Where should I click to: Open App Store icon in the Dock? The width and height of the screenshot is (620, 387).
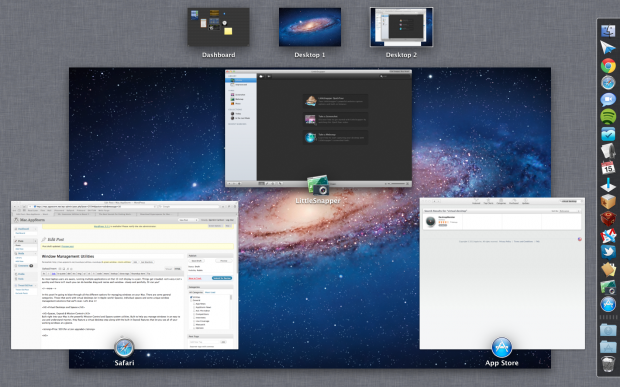(x=608, y=304)
